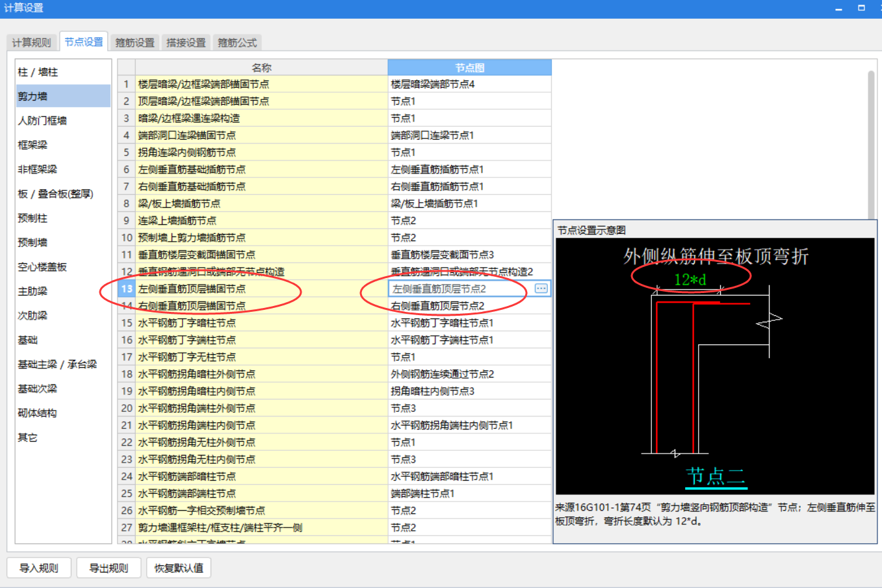Click the 节点二 diagram preview

(715, 366)
